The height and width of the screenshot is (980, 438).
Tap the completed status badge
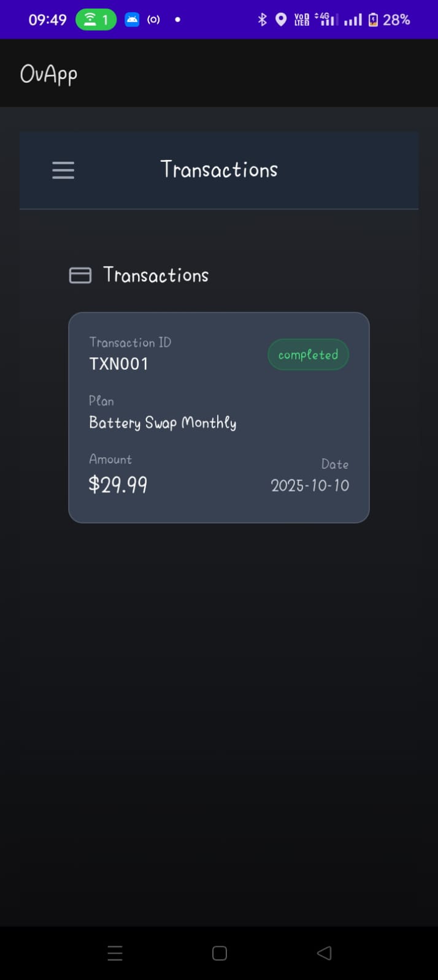tap(308, 354)
